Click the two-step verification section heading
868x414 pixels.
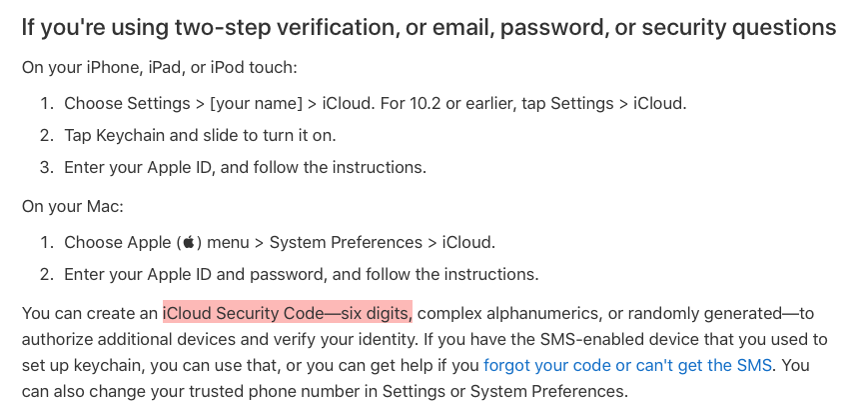429,27
